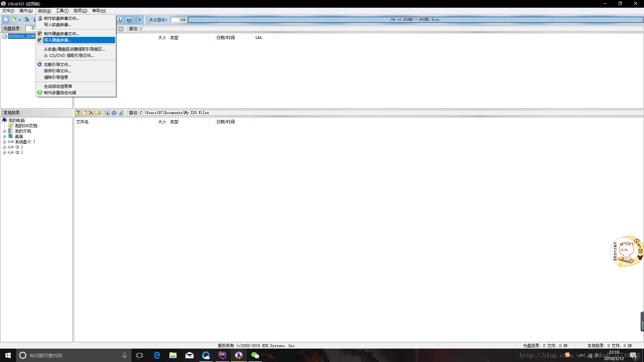This screenshot has height=362, width=644.
Task: Open File Explorer from the taskbar
Action: pos(173,355)
